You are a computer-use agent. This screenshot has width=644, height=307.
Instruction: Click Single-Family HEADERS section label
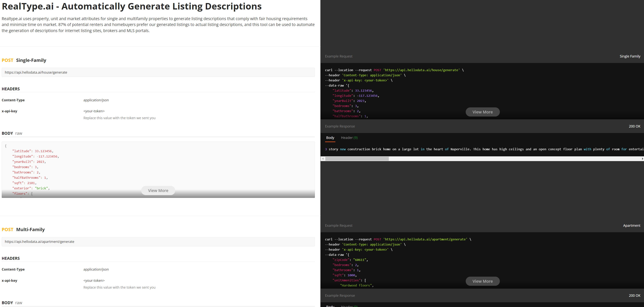pyautogui.click(x=11, y=89)
